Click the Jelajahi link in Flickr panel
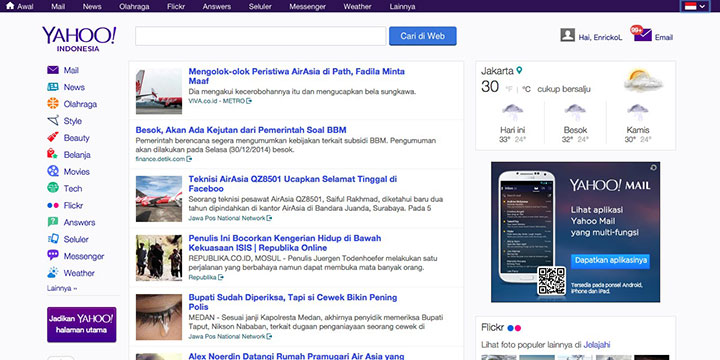 pos(597,344)
